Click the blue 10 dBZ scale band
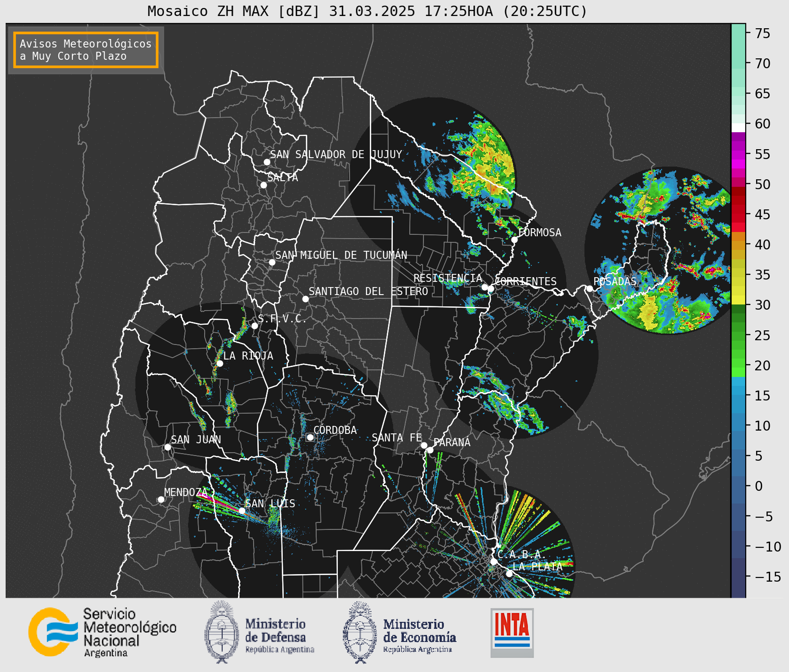 [x=738, y=426]
